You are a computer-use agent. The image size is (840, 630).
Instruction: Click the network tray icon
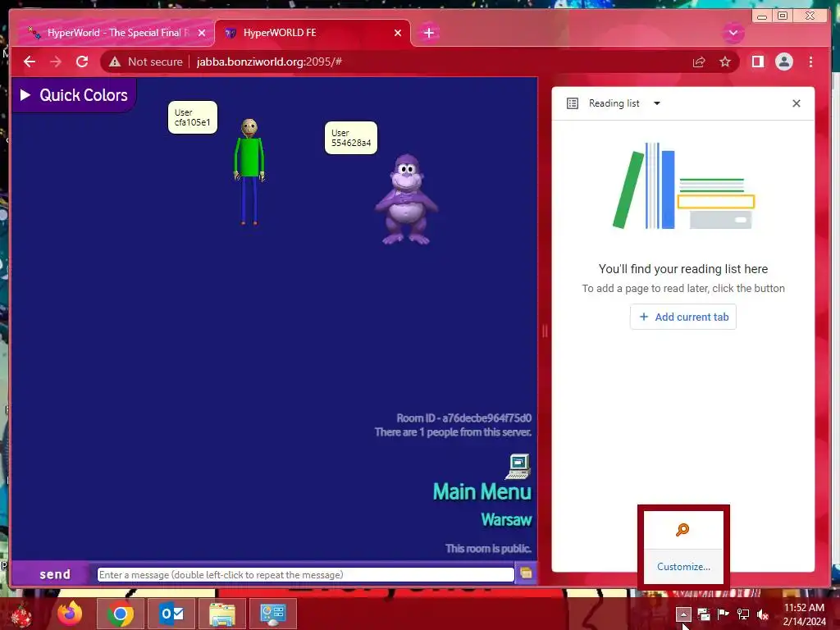click(743, 614)
